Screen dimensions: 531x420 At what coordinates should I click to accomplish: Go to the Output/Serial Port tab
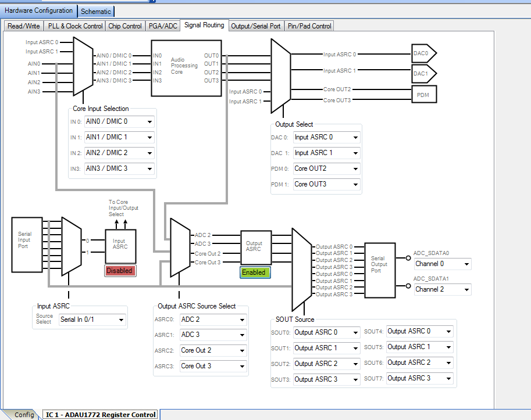point(256,26)
